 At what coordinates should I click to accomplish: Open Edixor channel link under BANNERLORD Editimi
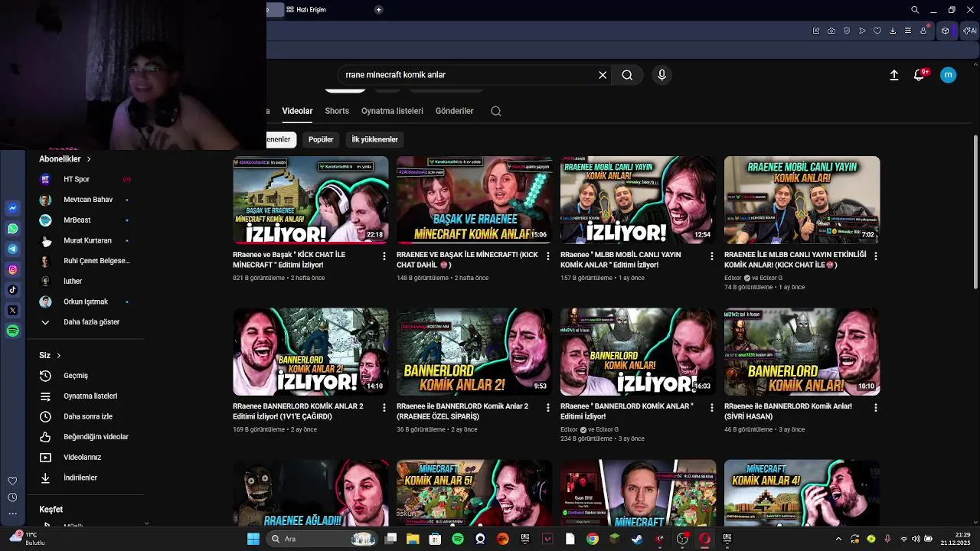tap(569, 430)
